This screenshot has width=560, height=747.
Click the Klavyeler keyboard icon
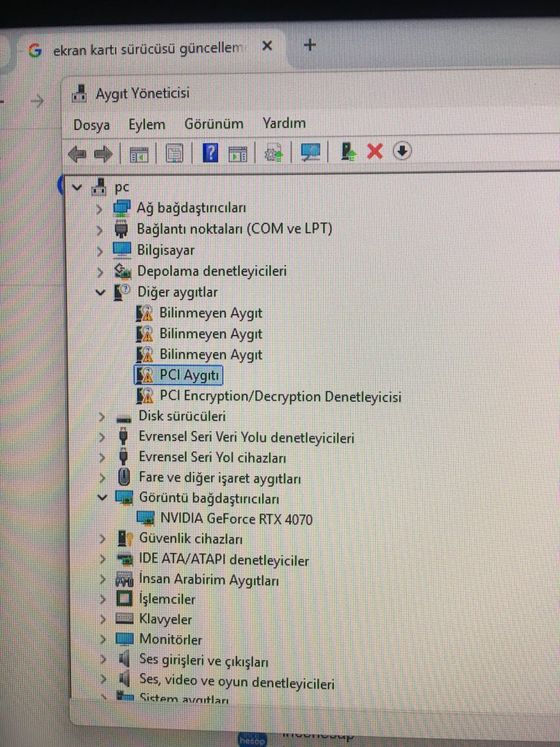pos(124,619)
